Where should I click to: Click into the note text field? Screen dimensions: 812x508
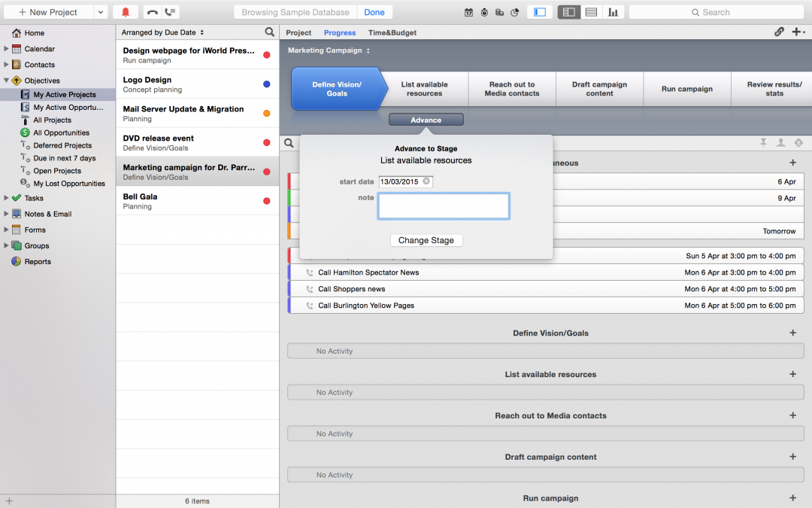[444, 206]
